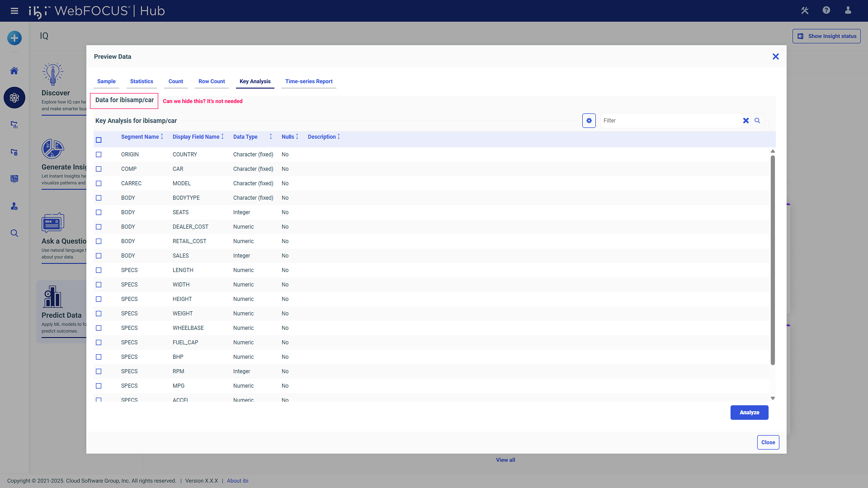The height and width of the screenshot is (488, 868).
Task: Open the user profile icon
Action: pyautogui.click(x=848, y=10)
